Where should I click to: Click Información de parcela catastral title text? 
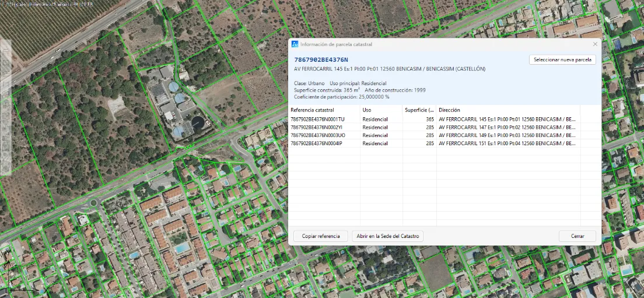[337, 44]
